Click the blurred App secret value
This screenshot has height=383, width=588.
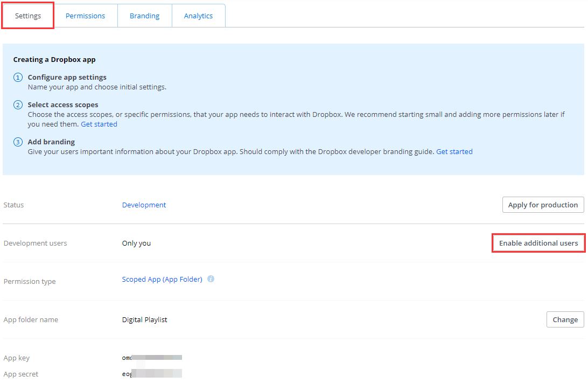[x=152, y=374]
